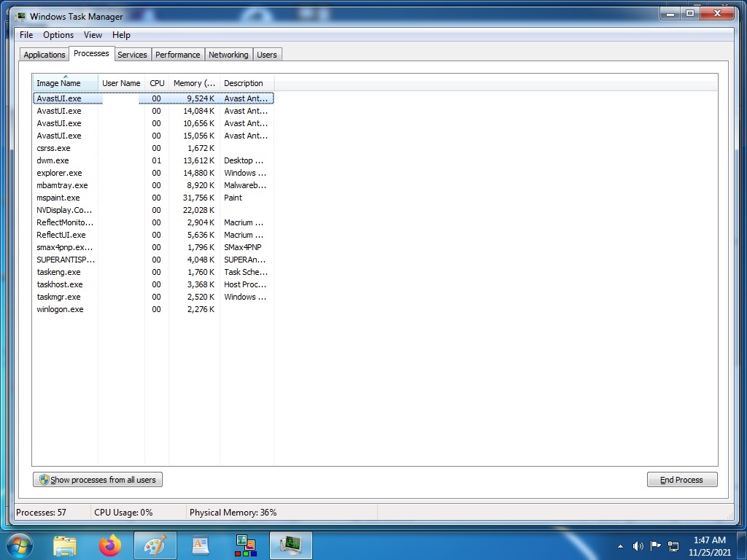
Task: Click the SMax4PNP description cell
Action: [x=242, y=247]
